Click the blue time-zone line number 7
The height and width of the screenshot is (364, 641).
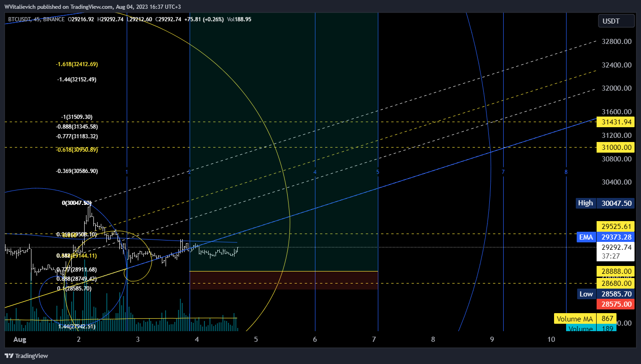[503, 172]
